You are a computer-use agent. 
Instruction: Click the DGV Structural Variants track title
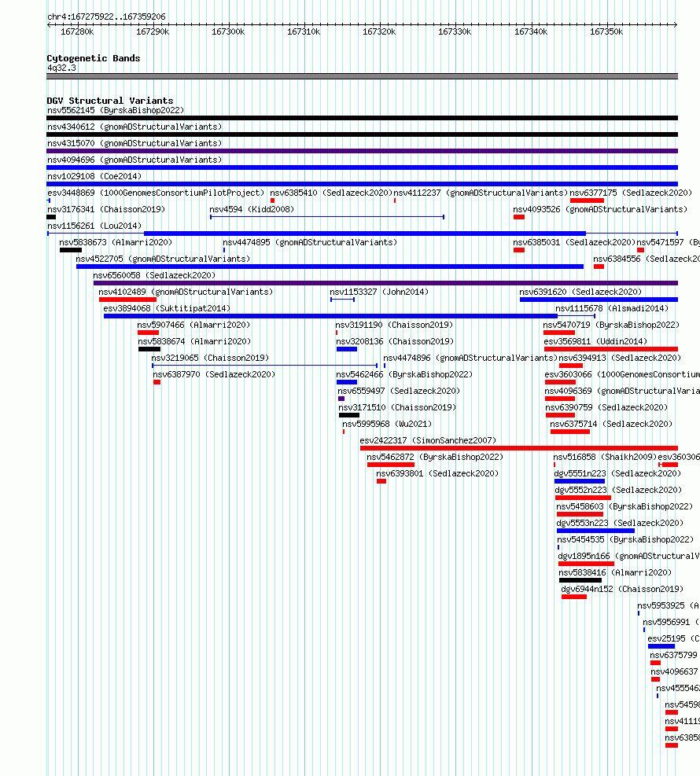pos(110,101)
